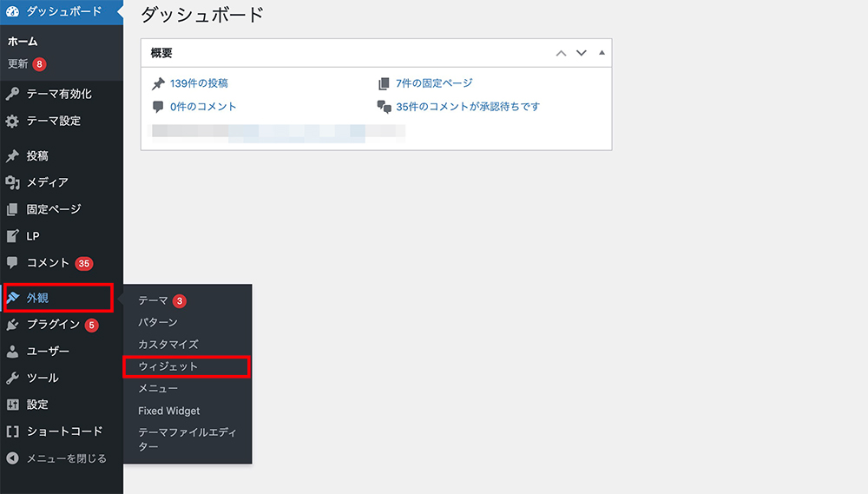Click the speech bubble icon beside コメント menu
868x494 pixels.
click(12, 262)
